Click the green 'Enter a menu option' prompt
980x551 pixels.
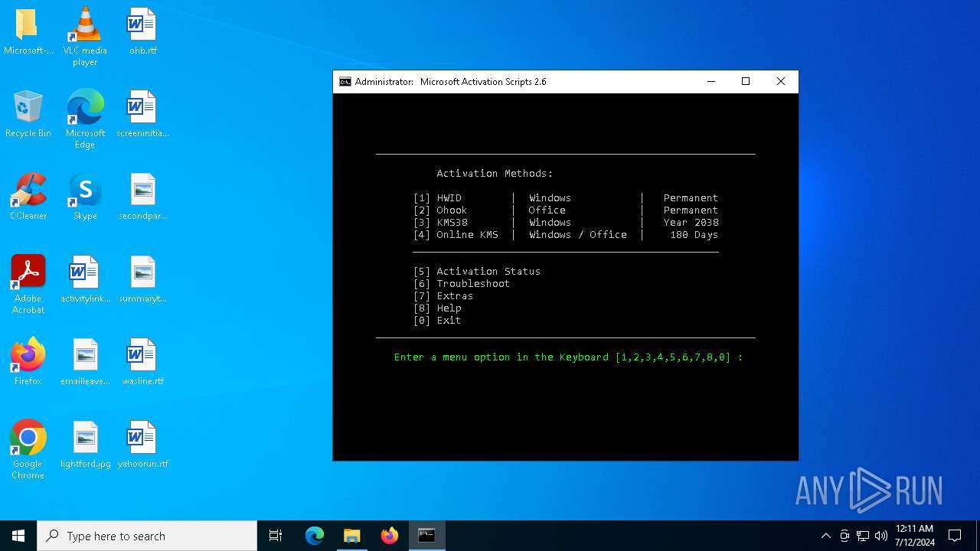click(x=568, y=357)
